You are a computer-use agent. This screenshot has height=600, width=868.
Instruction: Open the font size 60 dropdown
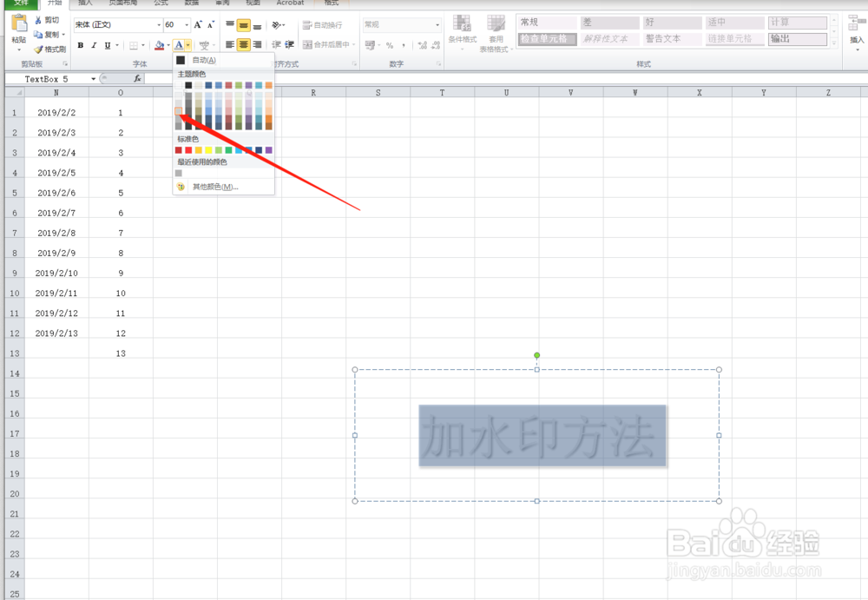[x=187, y=25]
